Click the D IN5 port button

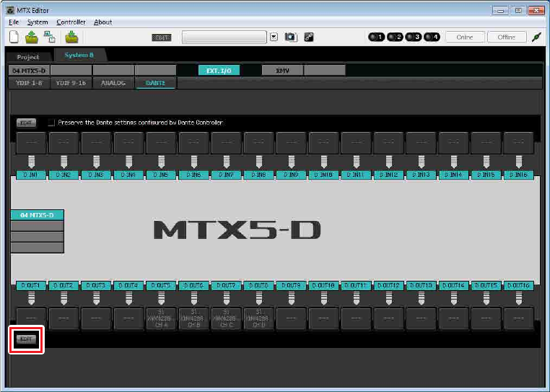click(x=161, y=175)
